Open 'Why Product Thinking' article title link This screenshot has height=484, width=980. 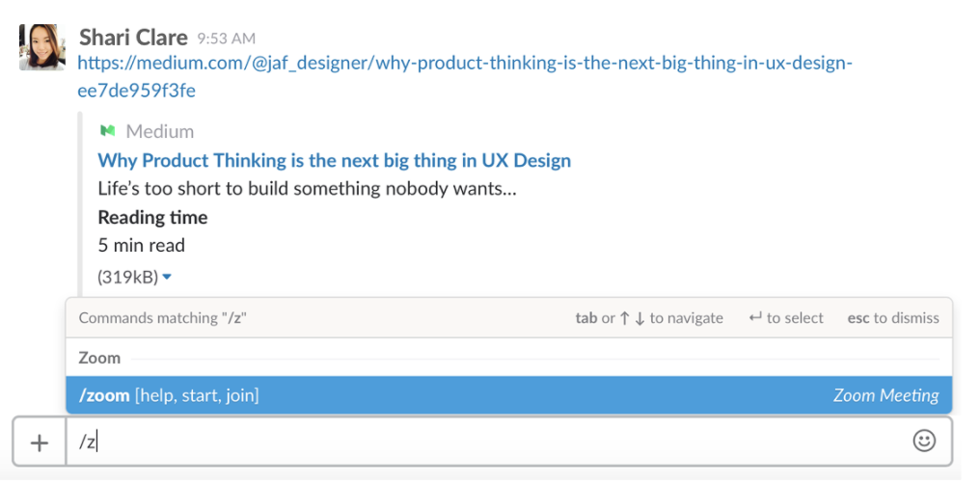335,160
